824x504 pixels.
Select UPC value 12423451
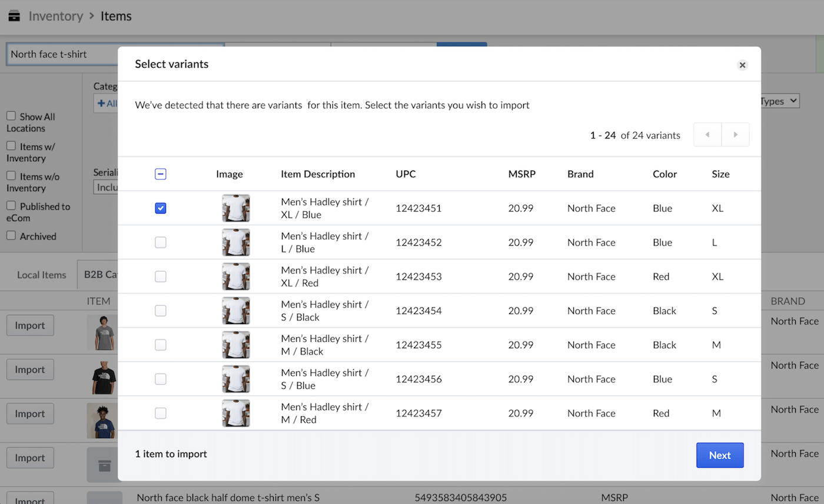click(418, 208)
